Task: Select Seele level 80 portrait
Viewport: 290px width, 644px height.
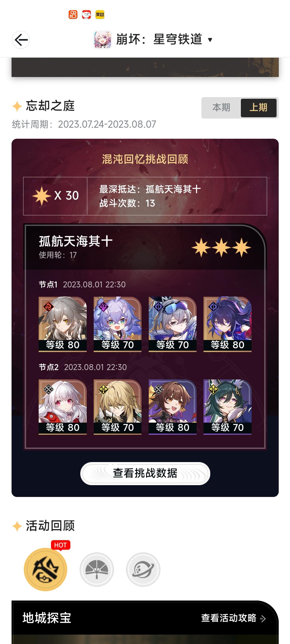Action: click(227, 324)
